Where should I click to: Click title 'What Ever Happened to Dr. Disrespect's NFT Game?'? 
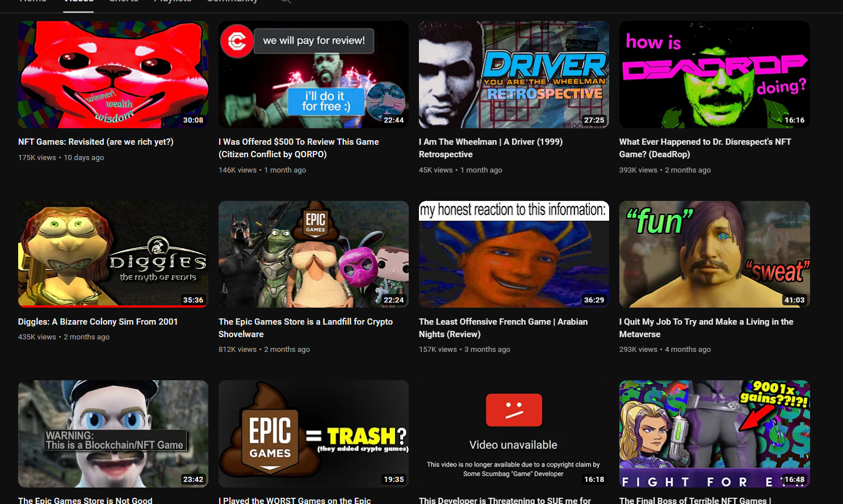tap(705, 148)
